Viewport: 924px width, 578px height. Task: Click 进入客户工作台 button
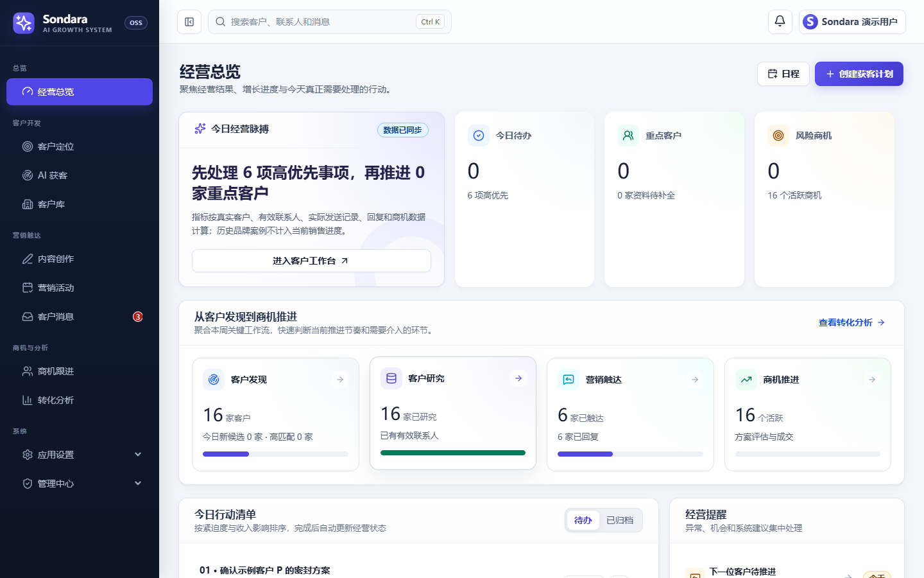(x=311, y=261)
